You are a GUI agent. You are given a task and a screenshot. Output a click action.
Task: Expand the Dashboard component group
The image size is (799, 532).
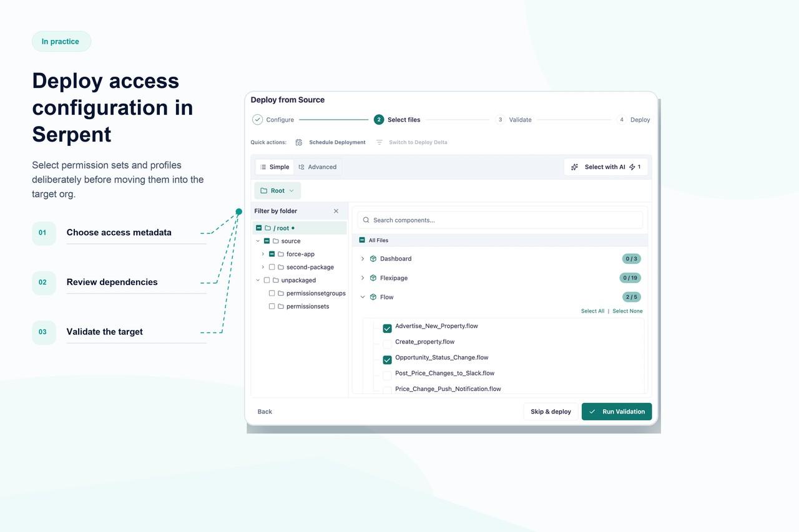pyautogui.click(x=363, y=259)
